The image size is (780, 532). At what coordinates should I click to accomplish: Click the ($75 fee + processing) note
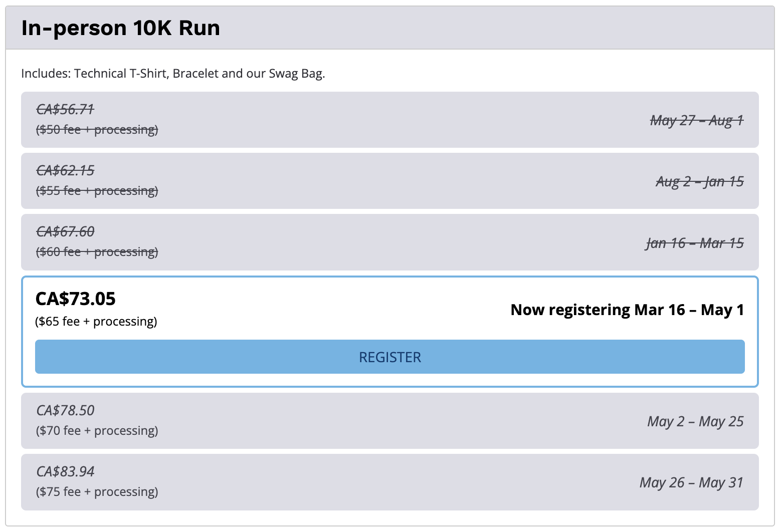(x=97, y=492)
